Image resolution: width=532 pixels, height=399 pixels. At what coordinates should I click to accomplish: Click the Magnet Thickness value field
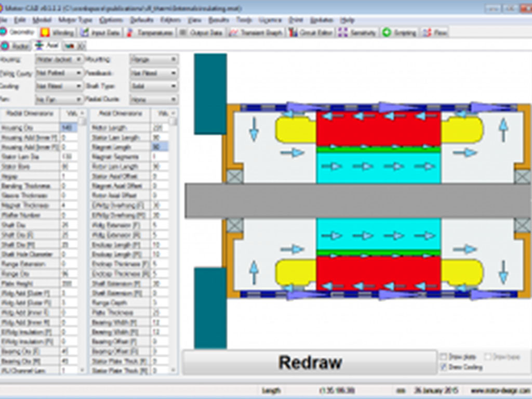[69, 205]
